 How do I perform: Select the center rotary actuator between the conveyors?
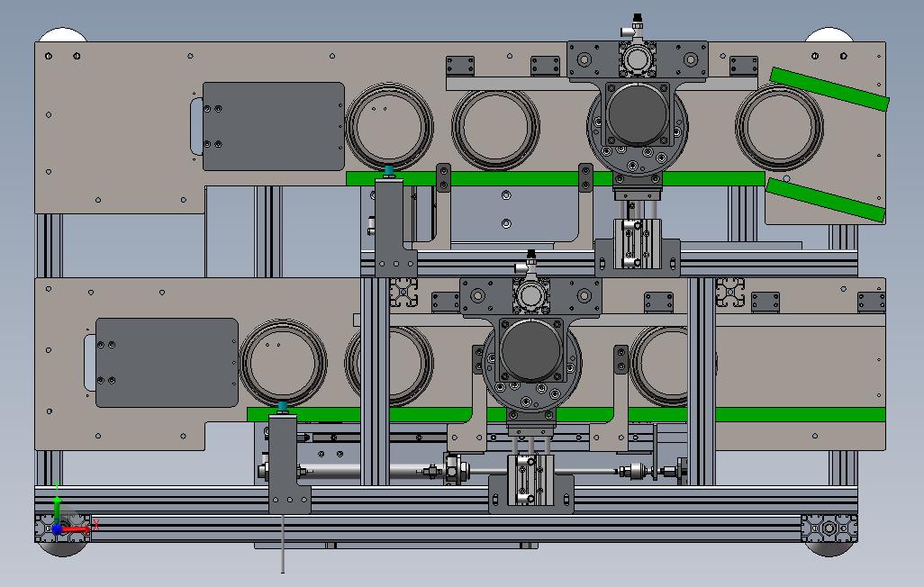click(x=530, y=353)
